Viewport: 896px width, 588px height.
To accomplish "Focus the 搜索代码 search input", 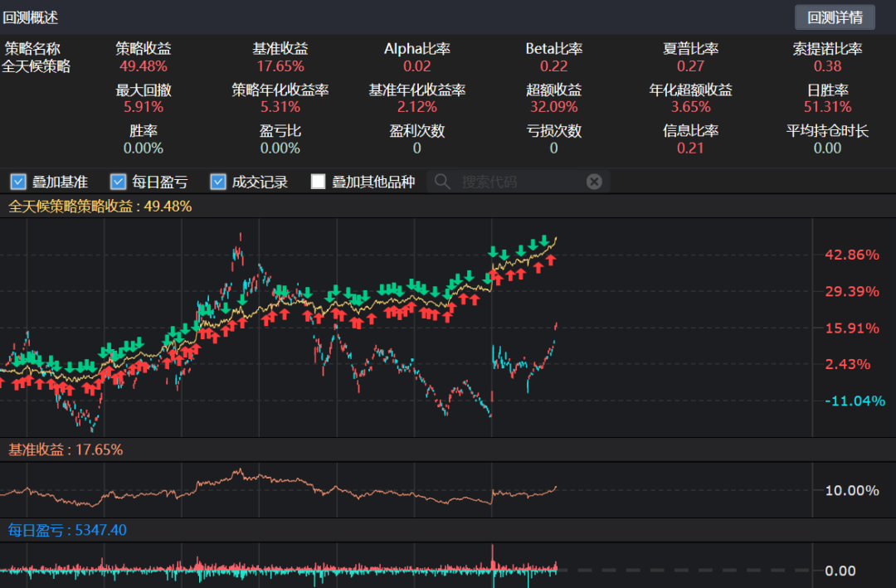I will 514,182.
